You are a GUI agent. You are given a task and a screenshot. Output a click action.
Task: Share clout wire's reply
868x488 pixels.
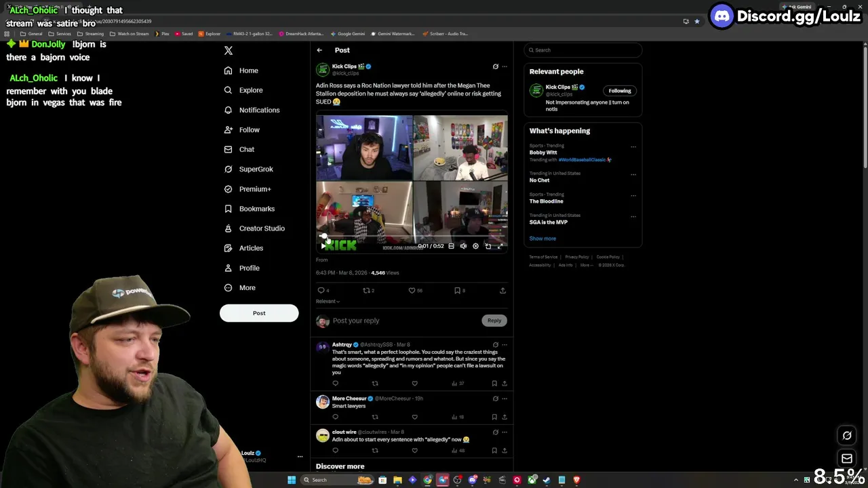(504, 450)
